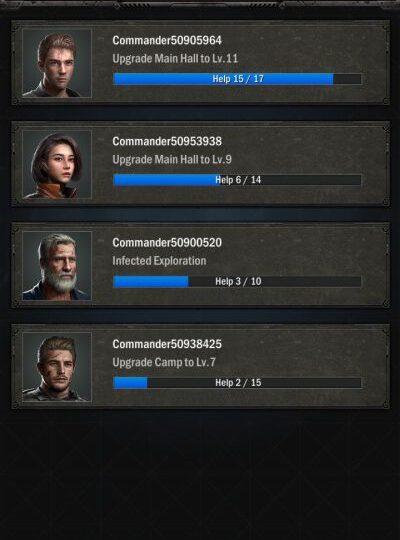Open Commander50905964's young male avatar portrait
Screen dimensions: 400x540
click(57, 63)
